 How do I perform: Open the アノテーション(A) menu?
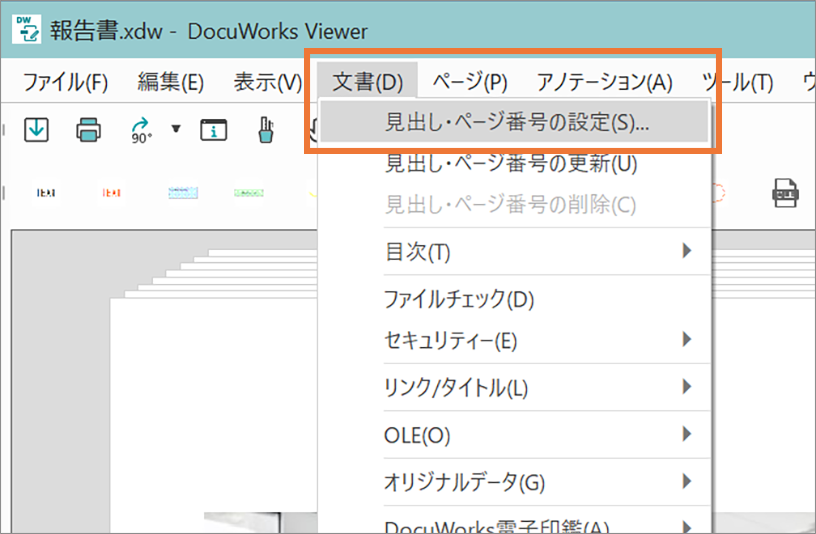(604, 82)
